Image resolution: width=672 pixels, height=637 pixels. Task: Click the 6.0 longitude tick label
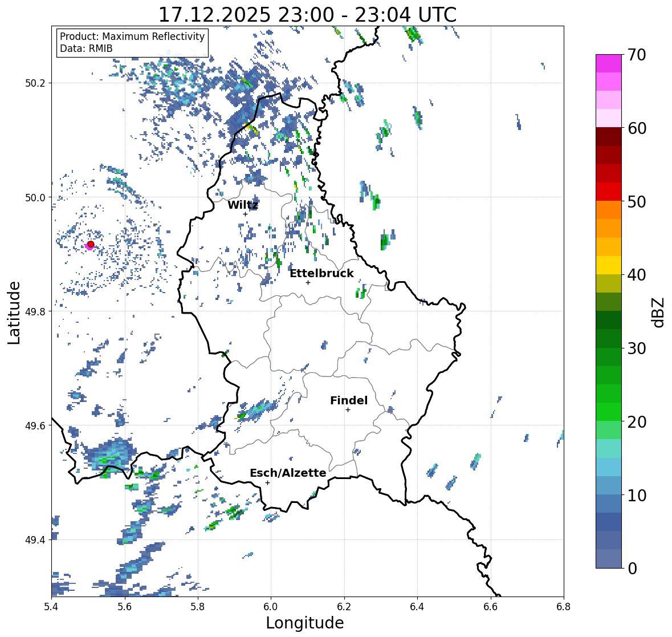(x=271, y=607)
